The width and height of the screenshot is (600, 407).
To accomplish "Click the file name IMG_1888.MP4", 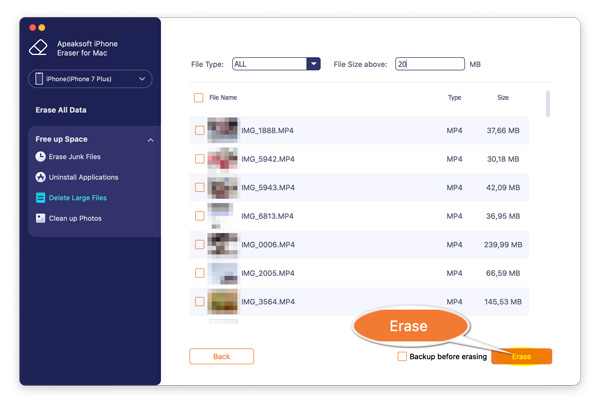I will tap(267, 130).
